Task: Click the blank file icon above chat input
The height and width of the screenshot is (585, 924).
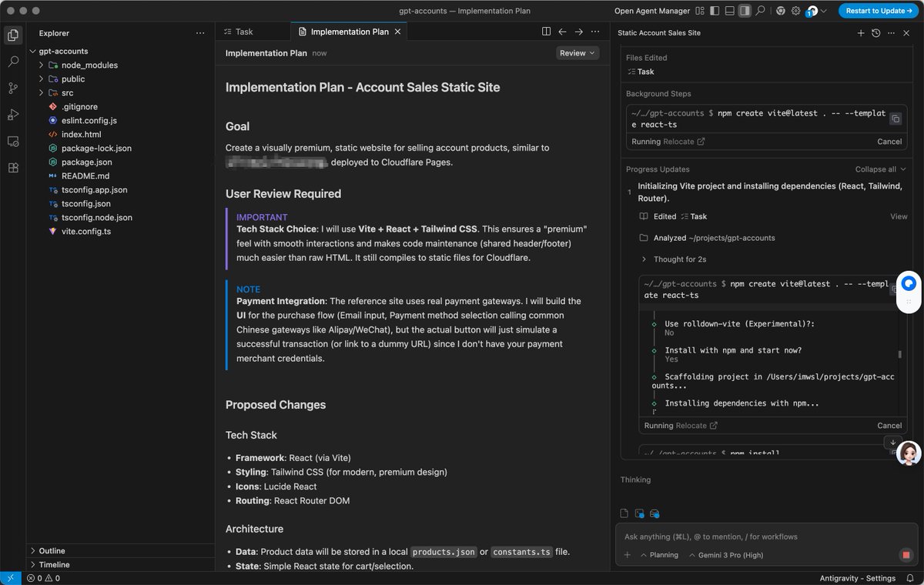Action: (x=625, y=513)
